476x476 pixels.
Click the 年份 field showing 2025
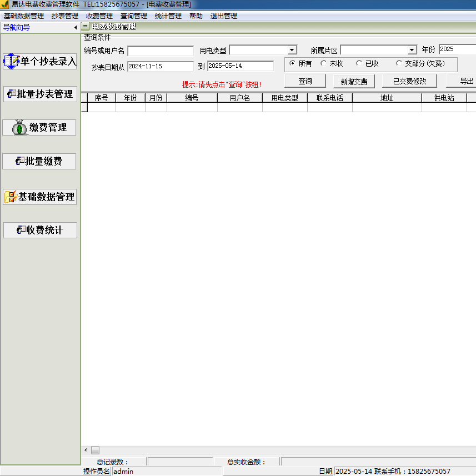pos(458,49)
